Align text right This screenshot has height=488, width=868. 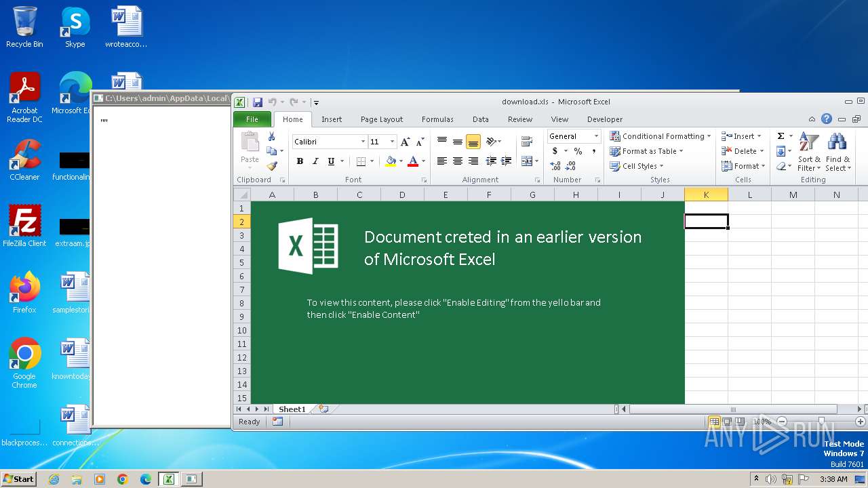(473, 161)
